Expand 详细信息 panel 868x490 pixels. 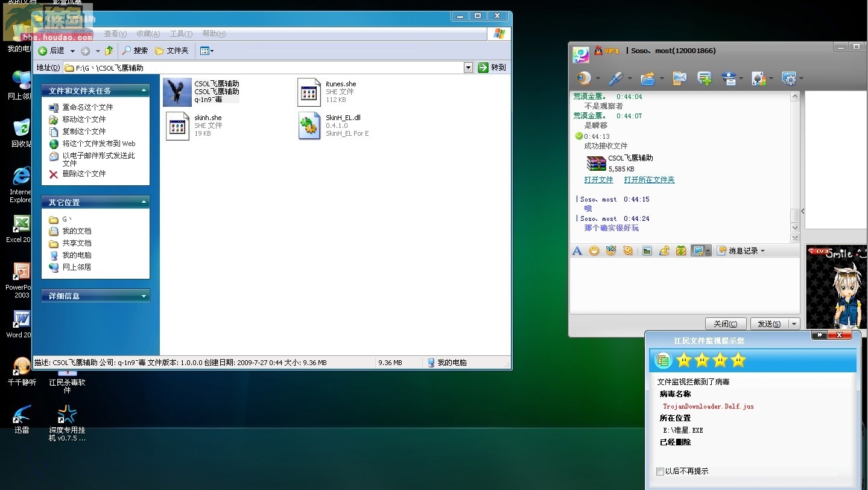(144, 296)
